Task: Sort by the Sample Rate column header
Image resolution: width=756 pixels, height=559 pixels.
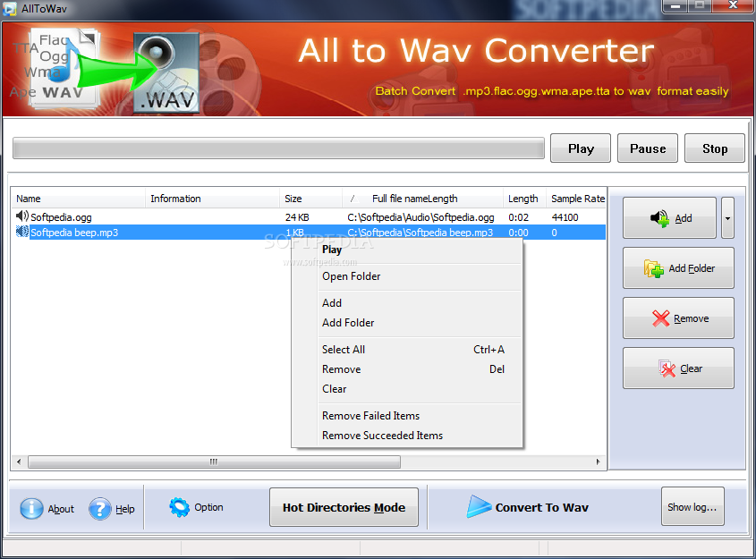Action: click(577, 199)
